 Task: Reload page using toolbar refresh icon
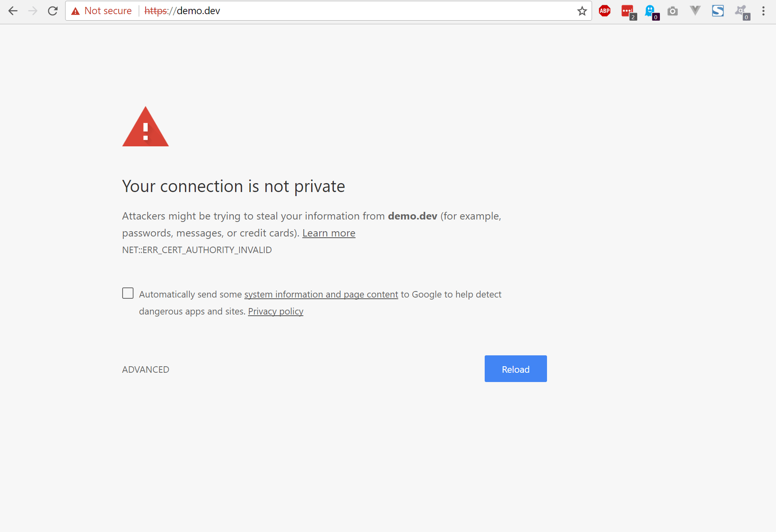point(53,11)
